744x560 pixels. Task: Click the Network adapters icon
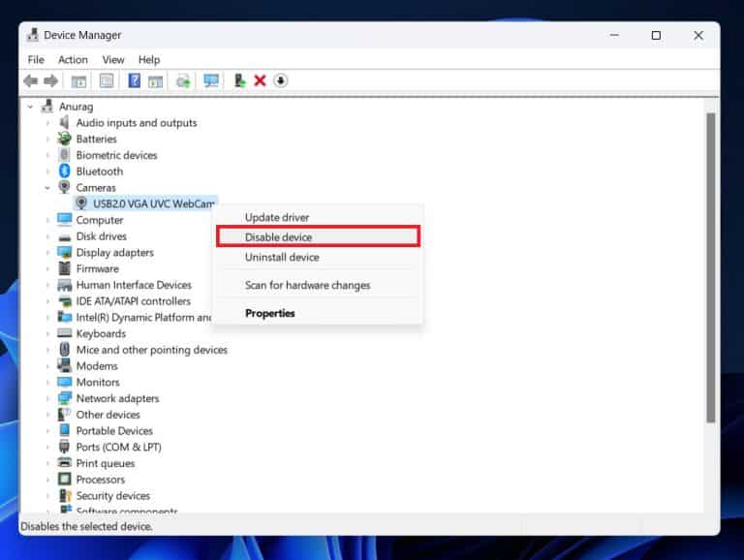tap(64, 398)
